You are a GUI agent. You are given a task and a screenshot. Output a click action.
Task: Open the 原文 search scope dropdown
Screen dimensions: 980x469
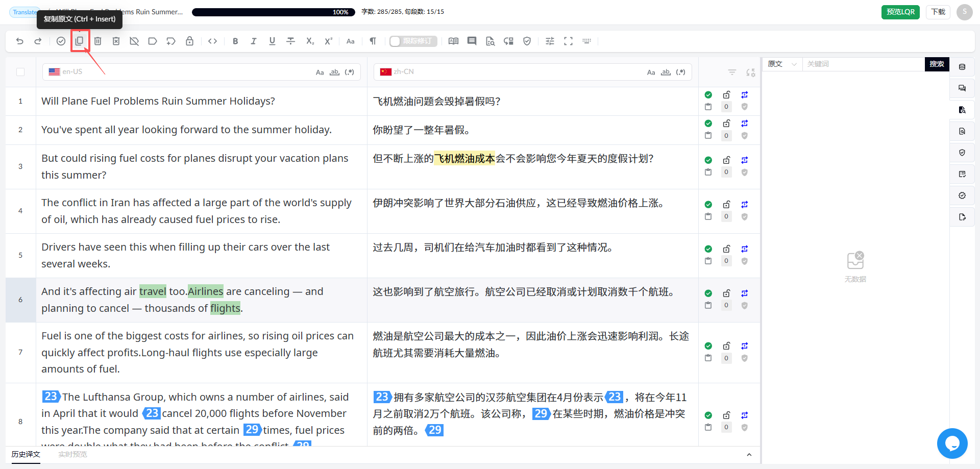(x=782, y=64)
